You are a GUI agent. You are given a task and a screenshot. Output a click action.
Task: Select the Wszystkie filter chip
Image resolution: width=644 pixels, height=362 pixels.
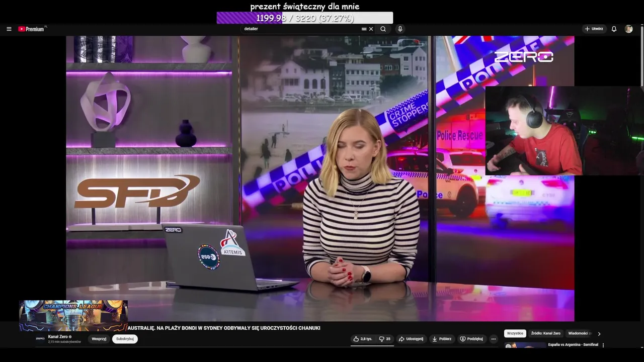click(x=515, y=333)
